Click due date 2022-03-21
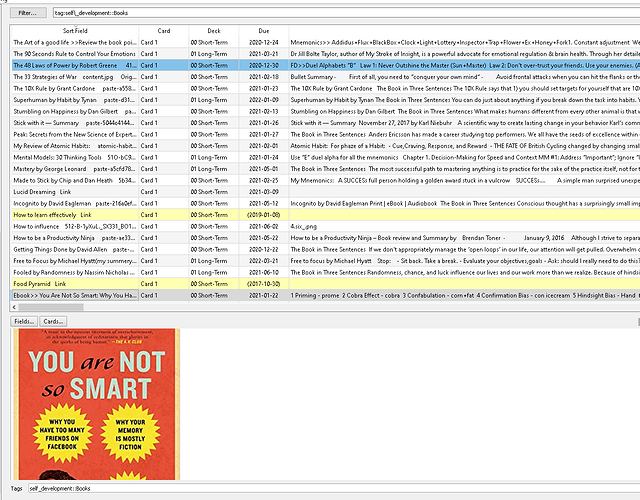 264,261
